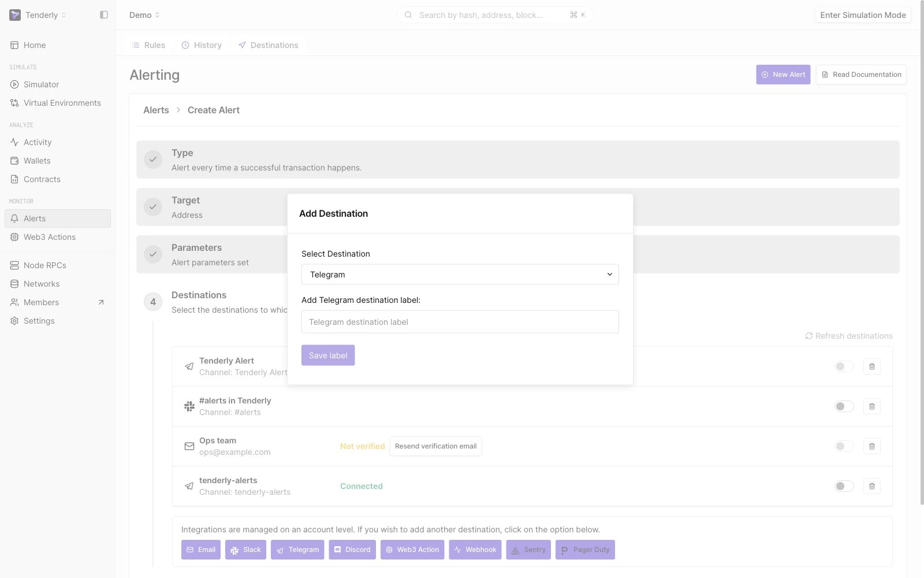Add a Webhook integration
This screenshot has height=578, width=924.
(475, 550)
